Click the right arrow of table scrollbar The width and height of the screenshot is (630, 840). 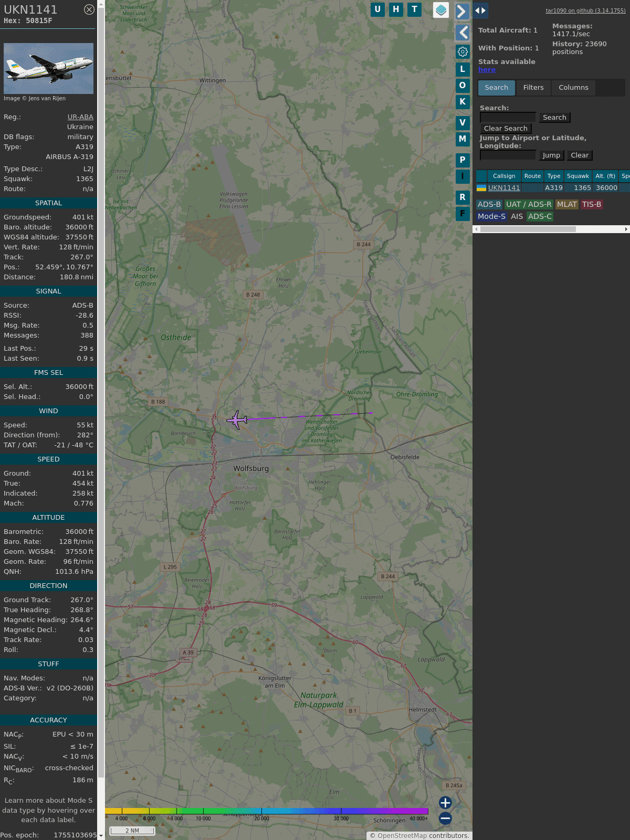tap(626, 229)
